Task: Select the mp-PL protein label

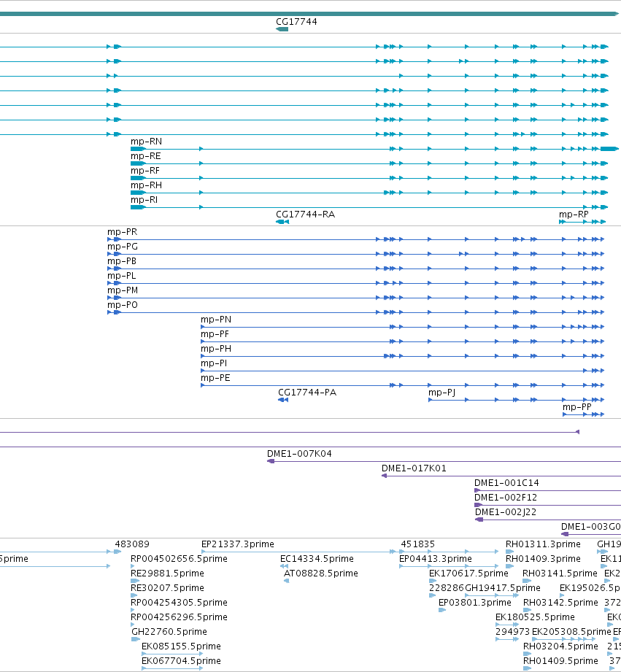Action: pyautogui.click(x=121, y=276)
